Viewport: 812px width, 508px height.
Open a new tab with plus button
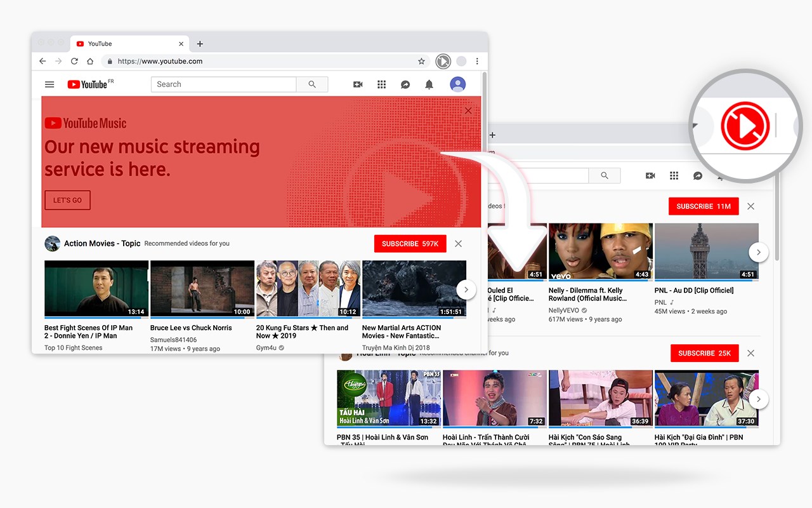point(200,44)
